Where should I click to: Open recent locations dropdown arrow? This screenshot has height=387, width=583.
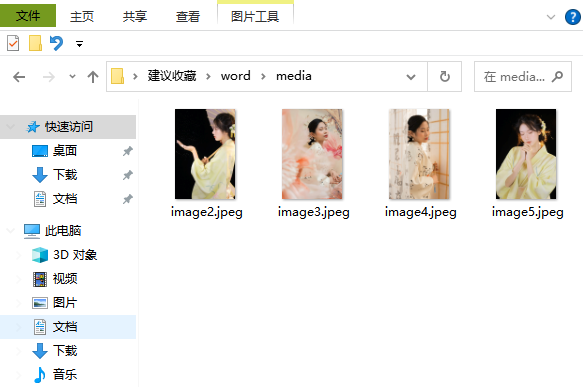coord(73,77)
